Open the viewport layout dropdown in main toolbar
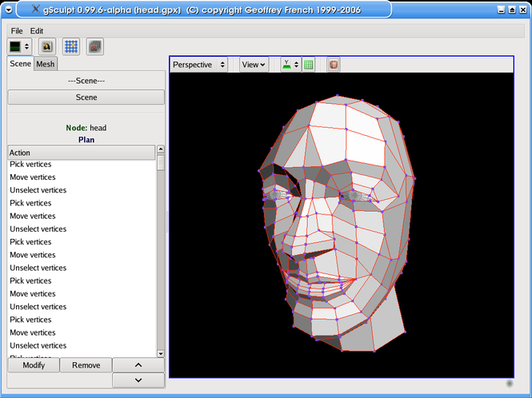 (x=19, y=46)
